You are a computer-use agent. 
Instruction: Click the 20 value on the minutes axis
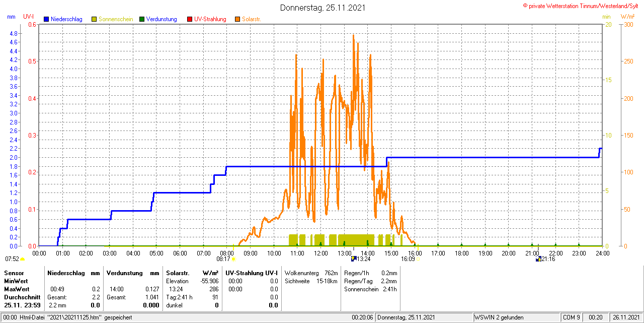tap(608, 25)
